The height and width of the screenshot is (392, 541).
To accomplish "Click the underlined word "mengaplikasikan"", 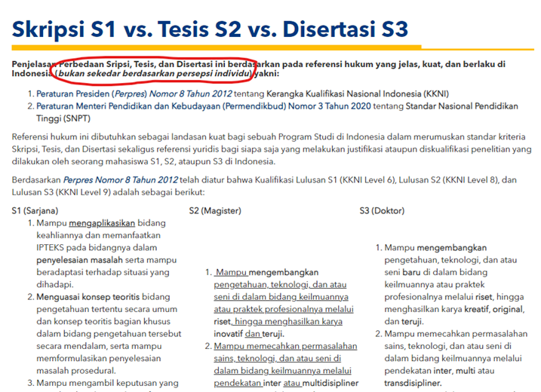I will (101, 224).
